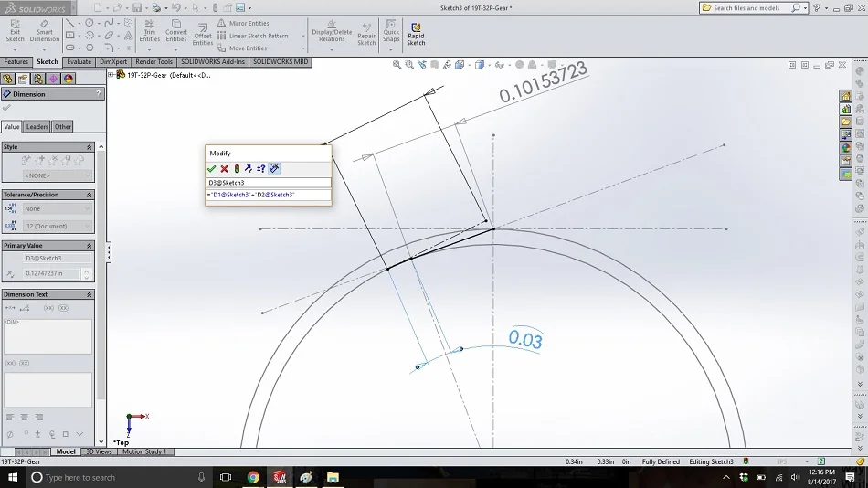This screenshot has height=488, width=868.
Task: Open the 3D Views tab
Action: pos(99,451)
